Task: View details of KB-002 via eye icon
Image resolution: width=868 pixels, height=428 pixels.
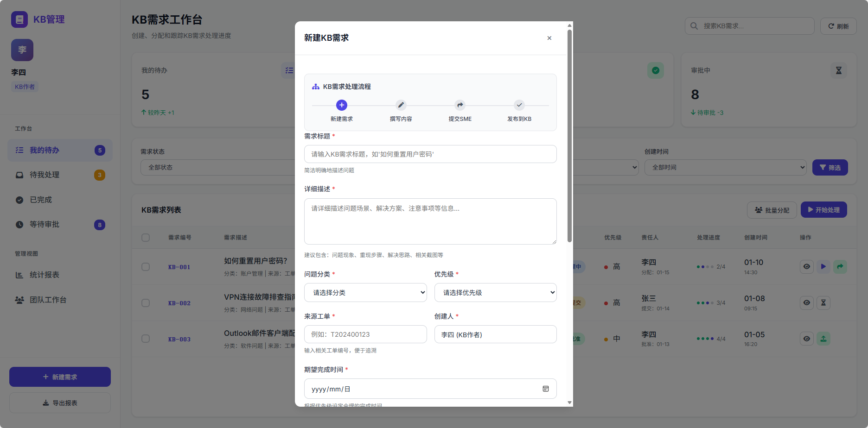Action: 807,302
